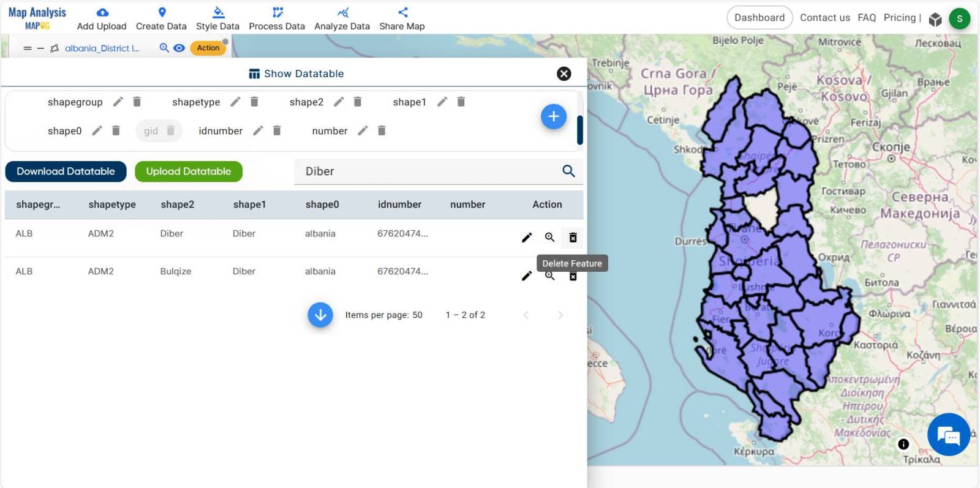Zoom to layer using the layer magnifier icon
Image resolution: width=980 pixels, height=488 pixels.
164,48
